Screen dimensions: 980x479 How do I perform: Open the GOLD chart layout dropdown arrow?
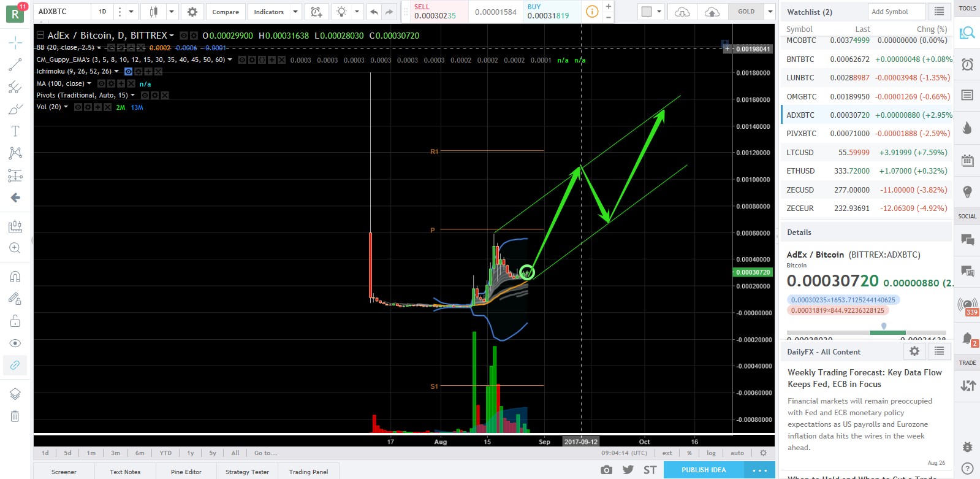[x=770, y=12]
